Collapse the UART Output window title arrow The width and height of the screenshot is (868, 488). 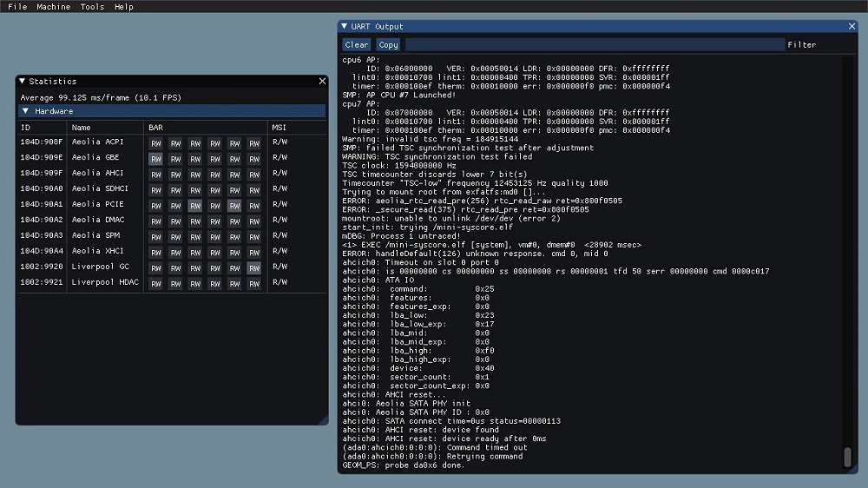345,27
